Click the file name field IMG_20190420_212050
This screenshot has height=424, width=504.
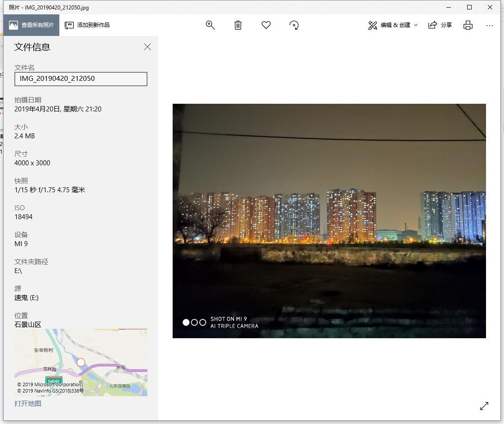tap(81, 79)
